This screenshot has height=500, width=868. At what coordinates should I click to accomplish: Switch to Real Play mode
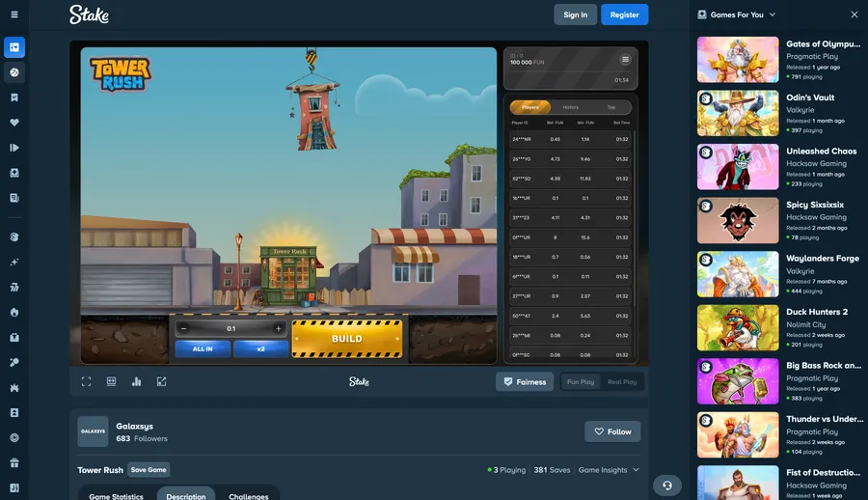coord(622,382)
